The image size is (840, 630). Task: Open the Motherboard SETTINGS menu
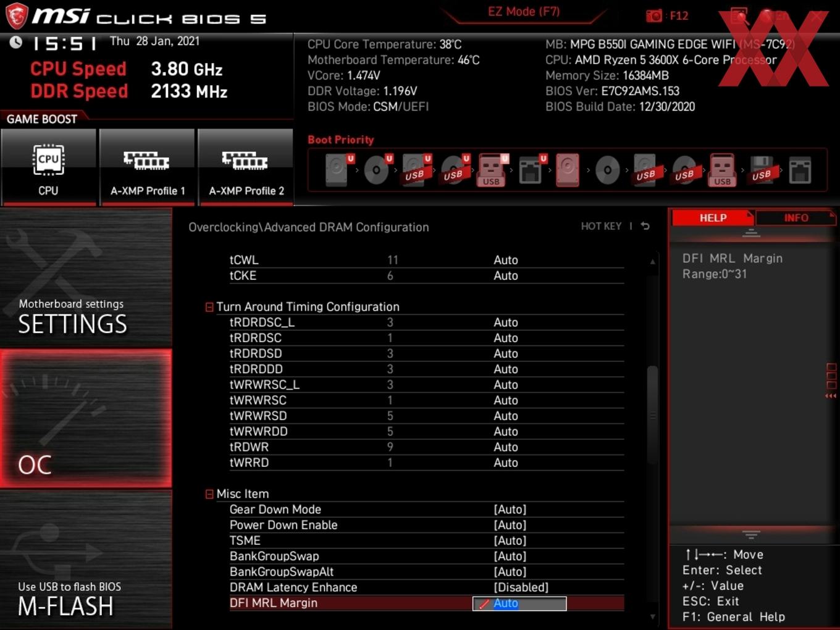click(86, 278)
